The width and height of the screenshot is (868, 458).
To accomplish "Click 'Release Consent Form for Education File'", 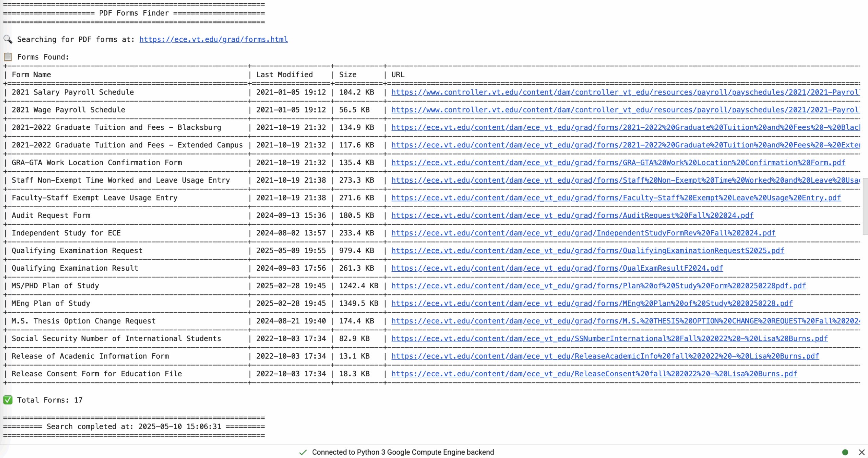I will pos(97,374).
